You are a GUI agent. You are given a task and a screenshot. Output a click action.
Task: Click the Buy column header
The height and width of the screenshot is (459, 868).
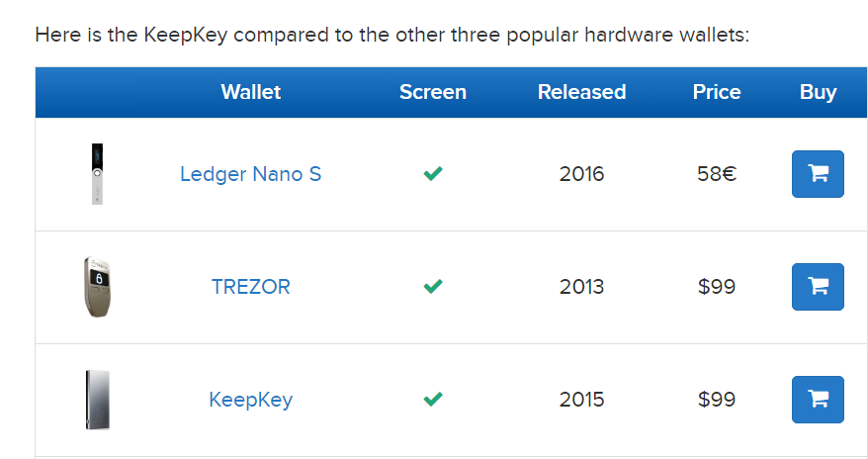point(818,92)
